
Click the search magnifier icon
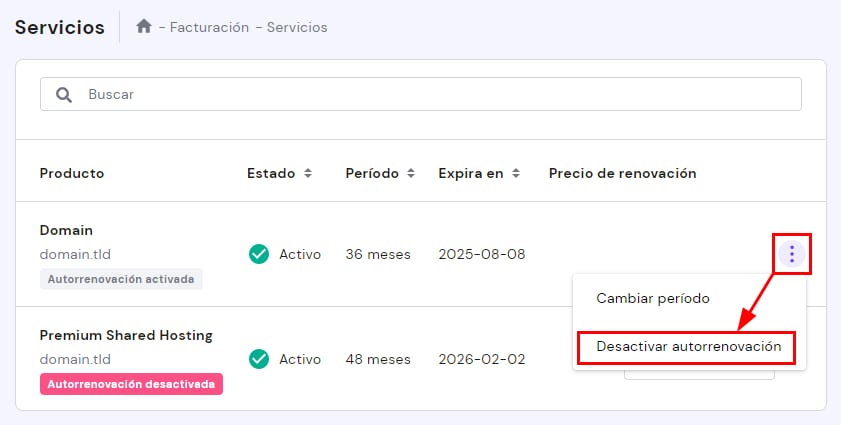coord(64,95)
